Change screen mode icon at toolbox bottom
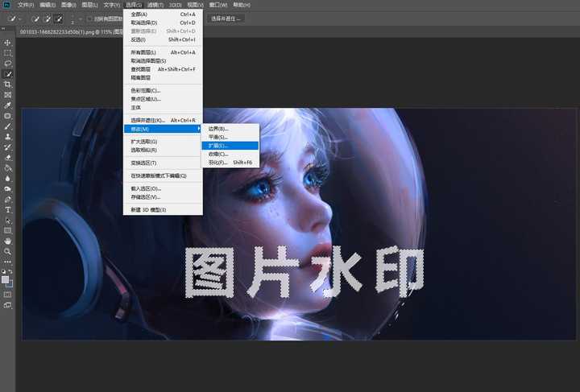Viewport: 580px width, 392px height. click(x=7, y=305)
